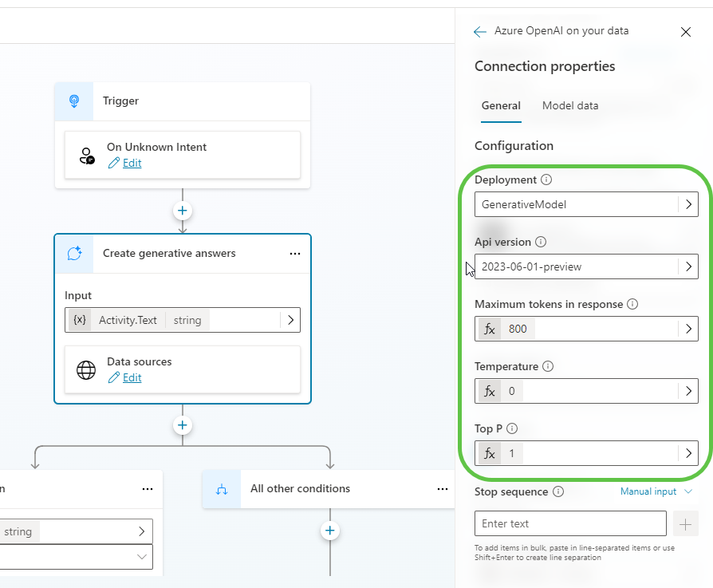Click info icon beside Maximum tokens in response
713x588 pixels.
(x=632, y=304)
